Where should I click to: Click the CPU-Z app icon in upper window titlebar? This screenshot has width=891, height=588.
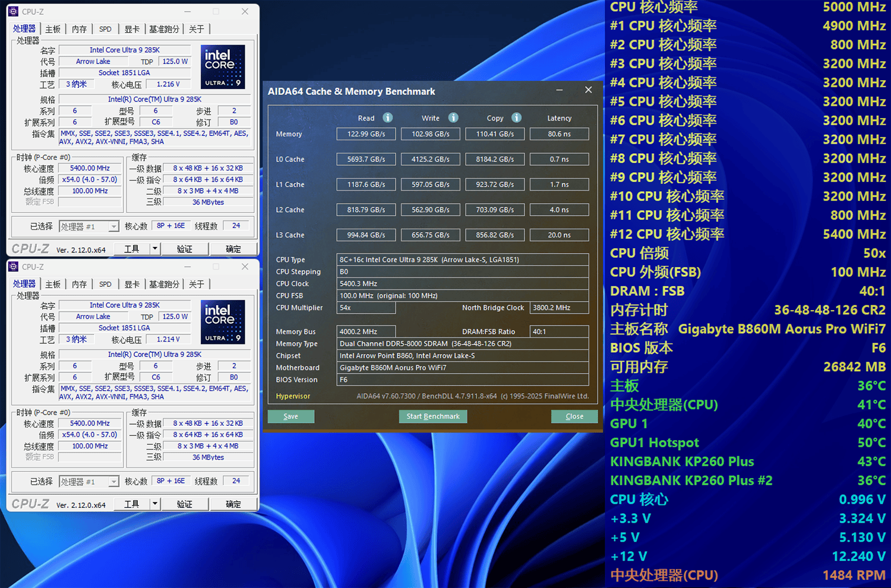pyautogui.click(x=14, y=11)
